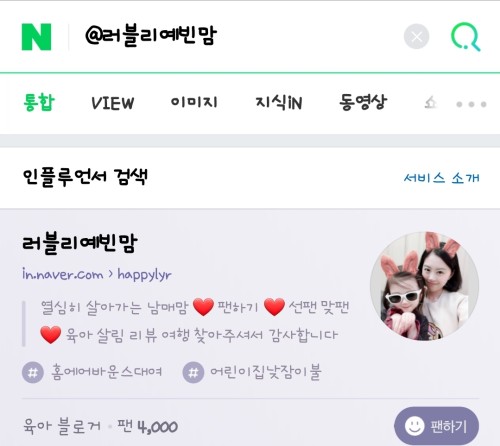This screenshot has width=500, height=446.
Task: Expand more tabs with three dots
Action: 471,104
